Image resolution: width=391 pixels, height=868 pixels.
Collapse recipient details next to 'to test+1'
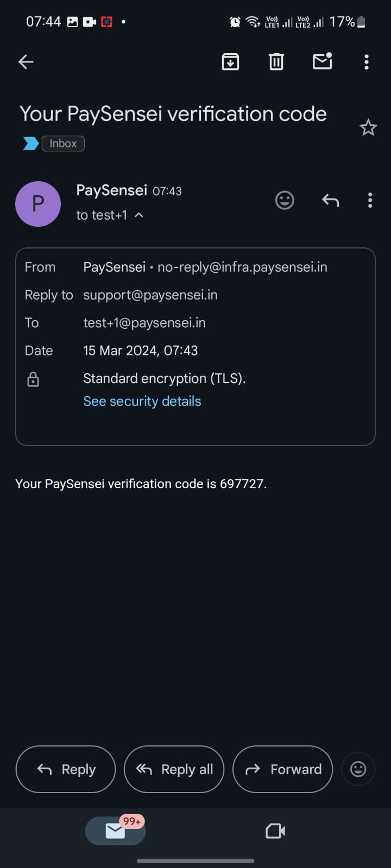[139, 215]
